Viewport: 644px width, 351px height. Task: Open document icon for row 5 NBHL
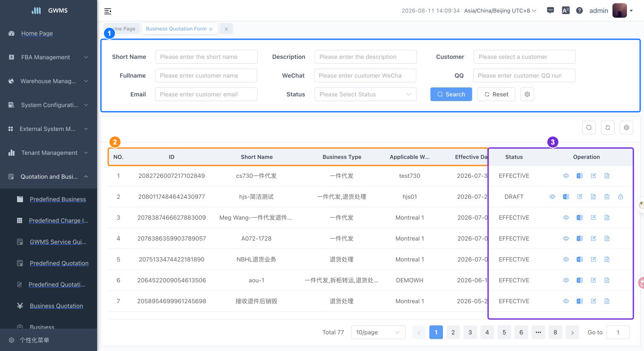tap(607, 259)
